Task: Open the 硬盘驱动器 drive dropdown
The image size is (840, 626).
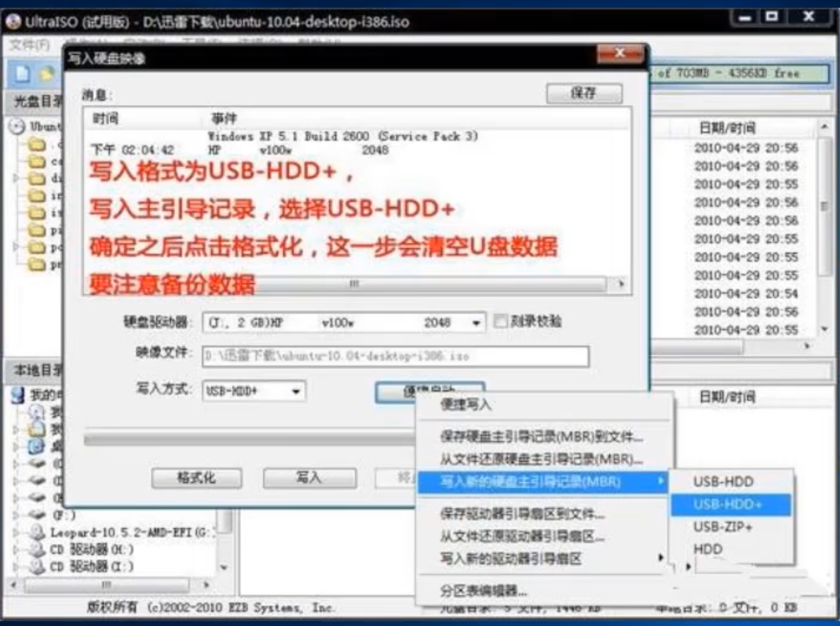Action: pos(477,323)
